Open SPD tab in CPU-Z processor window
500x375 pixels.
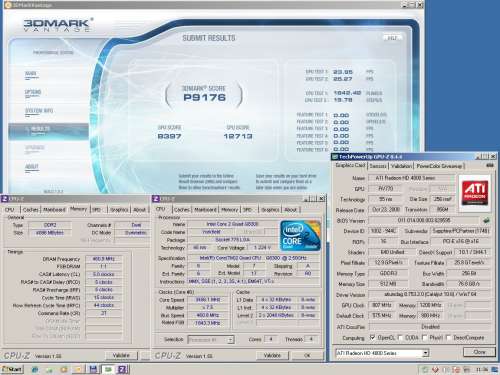[x=247, y=210]
